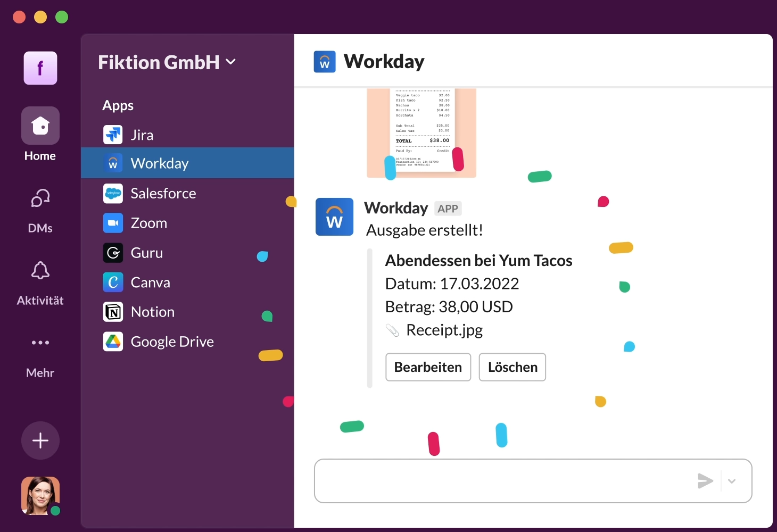
Task: Select Zoom in the Apps list
Action: (x=187, y=223)
